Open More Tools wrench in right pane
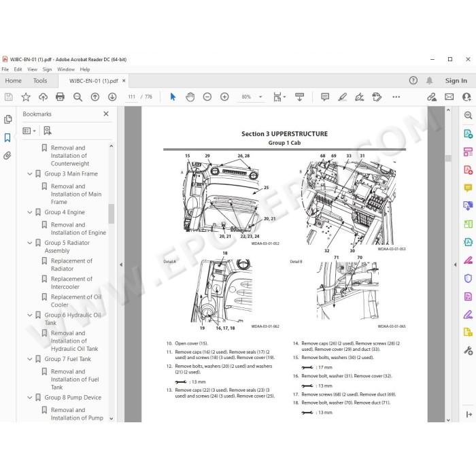This screenshot has height=476, width=476. pos(468,351)
